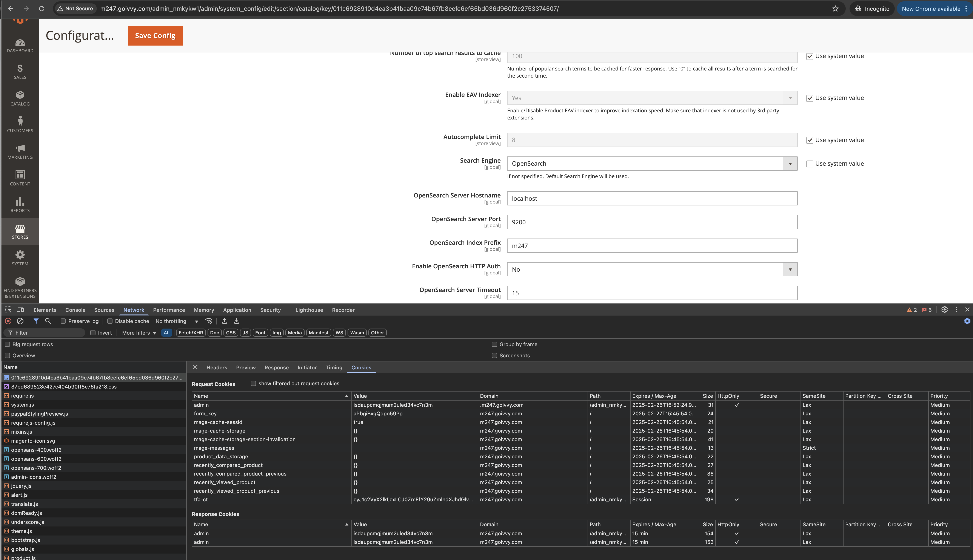This screenshot has height=560, width=973.
Task: Open the Catalog sidebar menu icon
Action: coord(20,95)
